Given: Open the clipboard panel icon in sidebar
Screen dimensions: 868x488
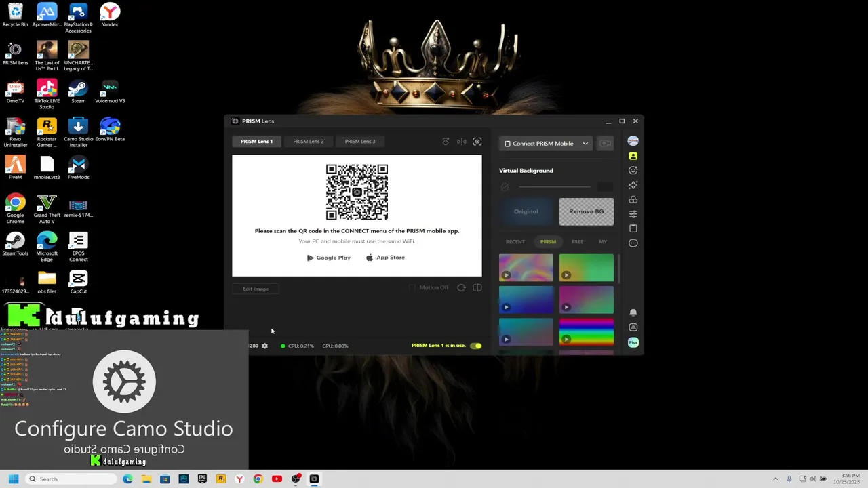Looking at the screenshot, I should pyautogui.click(x=633, y=228).
